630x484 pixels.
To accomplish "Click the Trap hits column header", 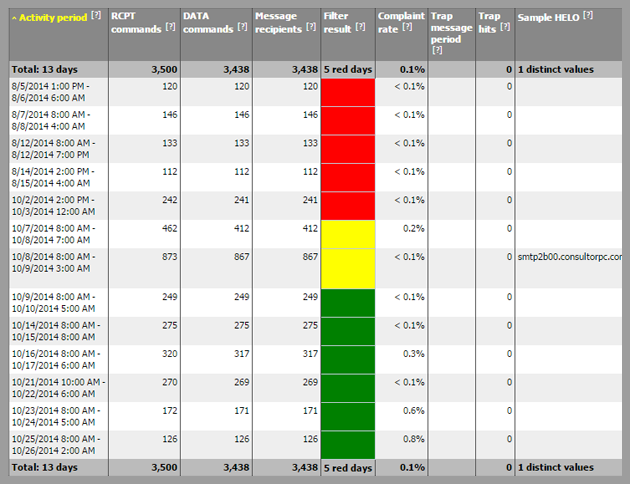I will (x=489, y=23).
